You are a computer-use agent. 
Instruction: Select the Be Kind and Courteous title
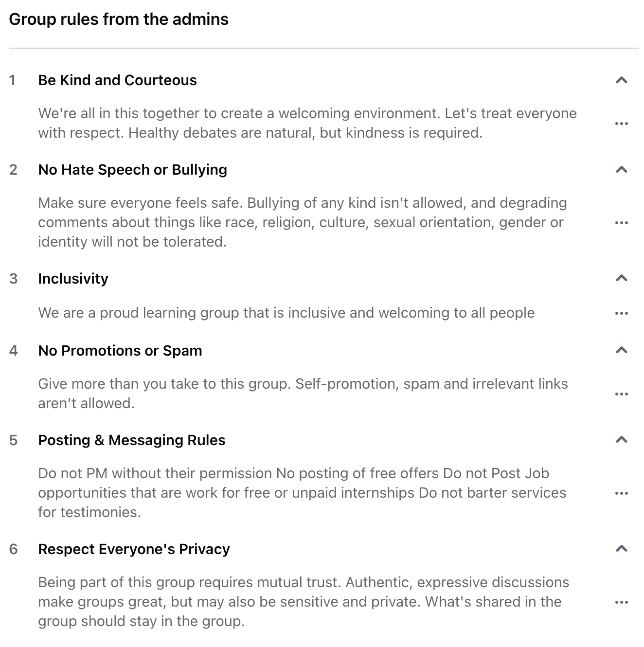pos(117,80)
